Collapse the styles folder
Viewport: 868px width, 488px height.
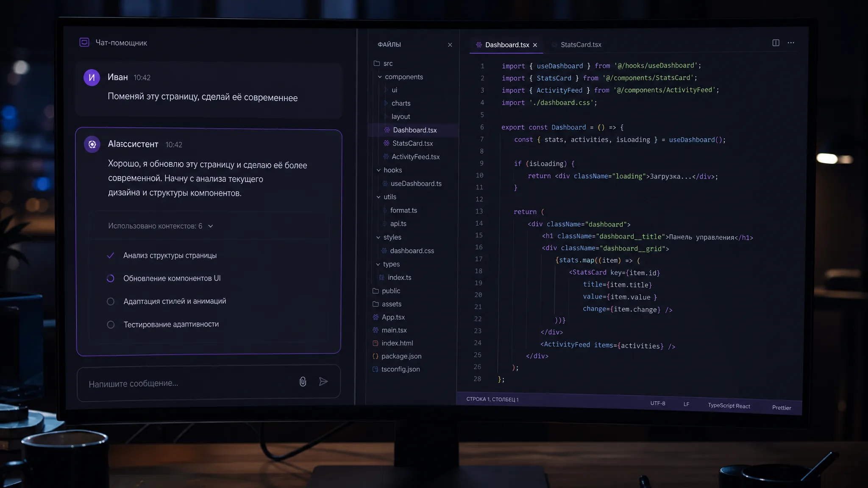pos(378,238)
